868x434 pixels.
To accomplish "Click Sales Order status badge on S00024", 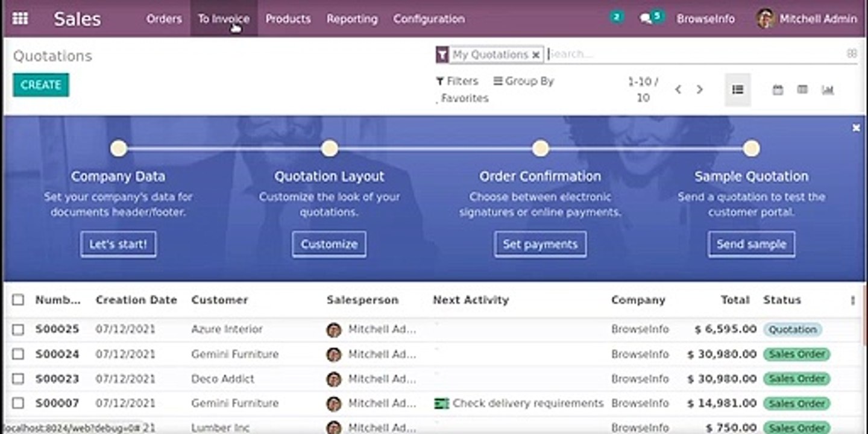I will pyautogui.click(x=797, y=354).
